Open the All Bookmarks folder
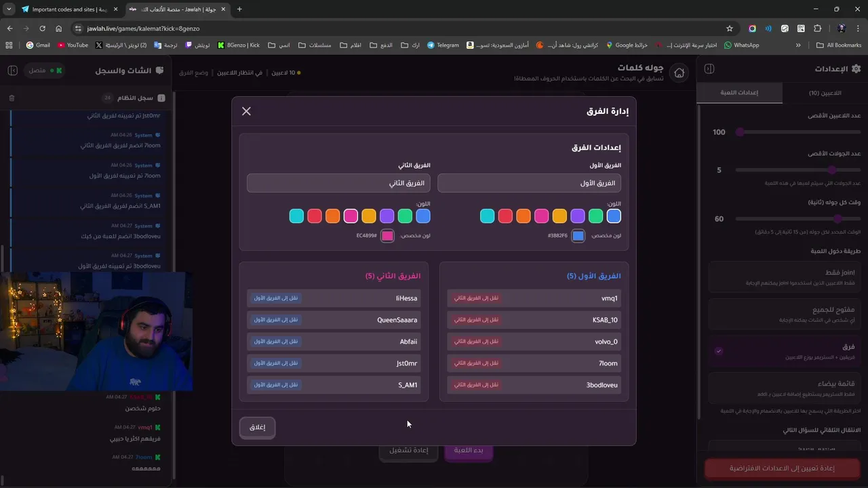 [x=839, y=45]
